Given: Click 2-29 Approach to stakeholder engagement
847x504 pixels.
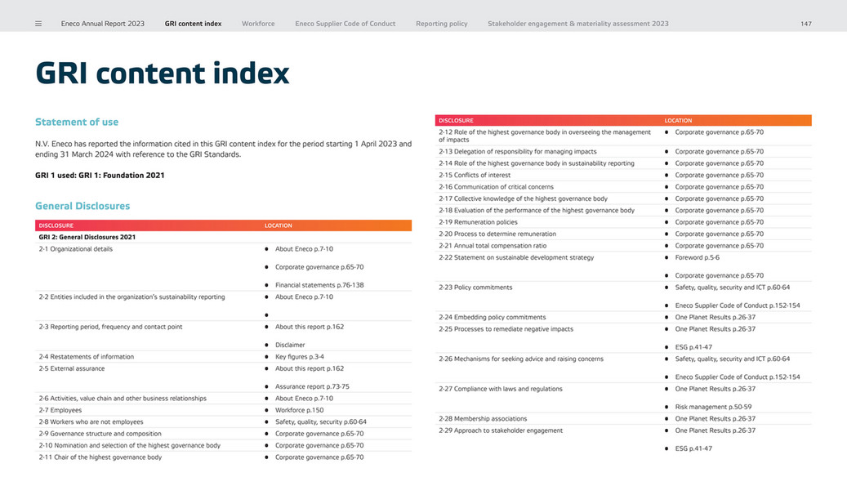Looking at the screenshot, I should 500,430.
